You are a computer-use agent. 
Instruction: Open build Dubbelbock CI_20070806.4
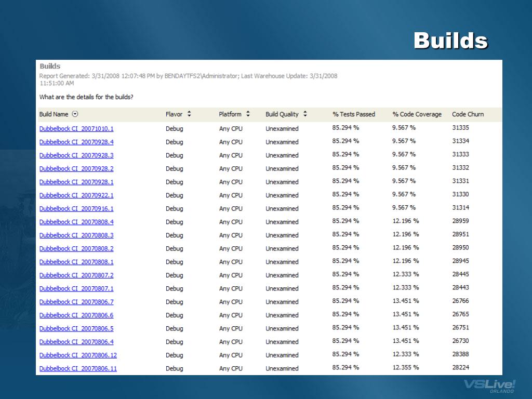[76, 342]
